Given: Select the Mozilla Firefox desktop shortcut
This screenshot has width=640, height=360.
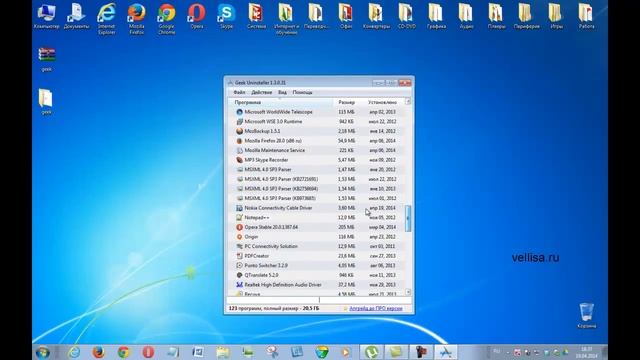Looking at the screenshot, I should 136,19.
